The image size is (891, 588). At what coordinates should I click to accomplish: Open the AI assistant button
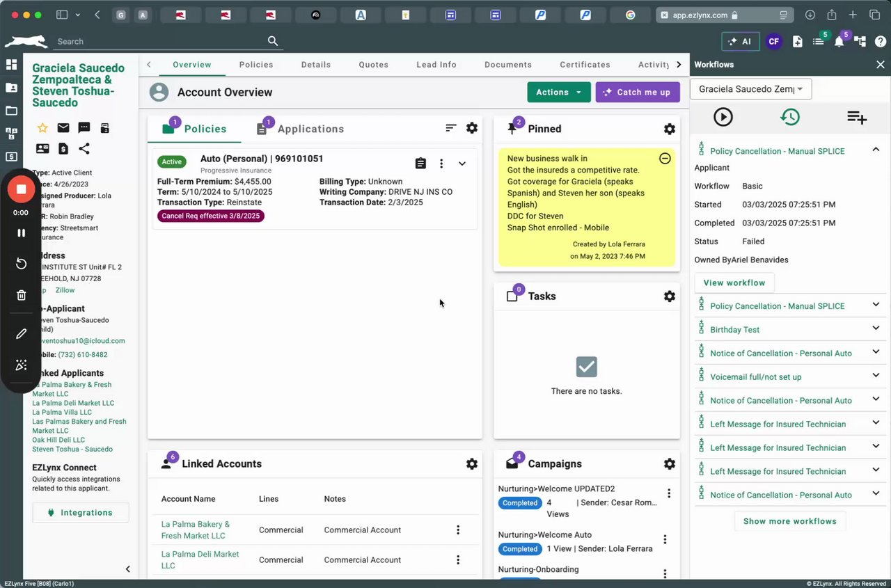[x=740, y=42]
